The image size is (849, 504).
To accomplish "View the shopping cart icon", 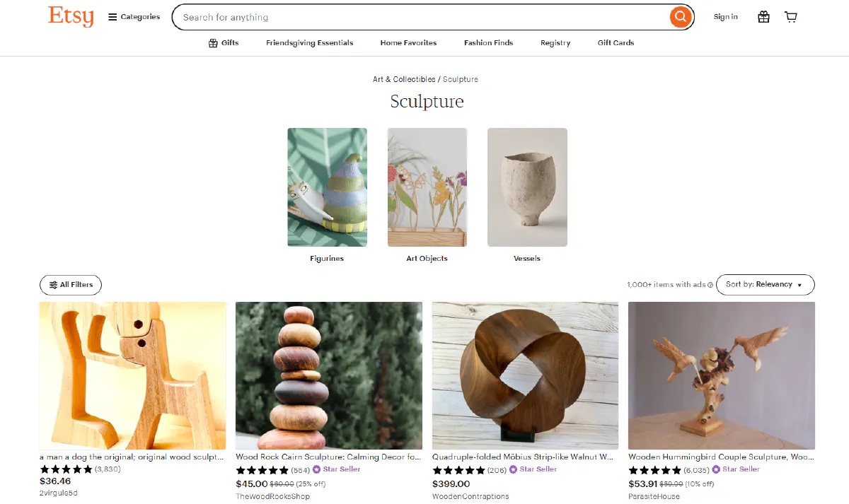I will [x=790, y=16].
